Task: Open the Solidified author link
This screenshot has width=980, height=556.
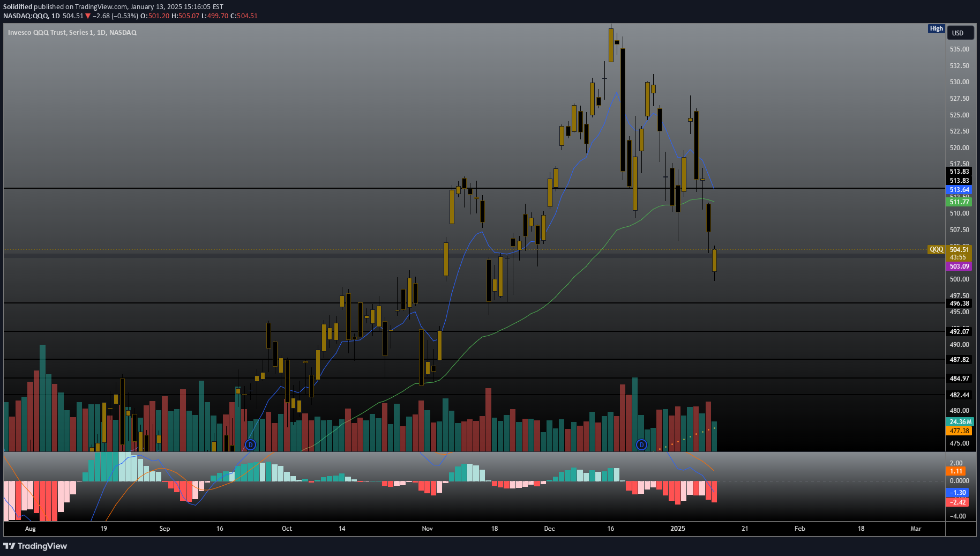Action: pyautogui.click(x=18, y=7)
